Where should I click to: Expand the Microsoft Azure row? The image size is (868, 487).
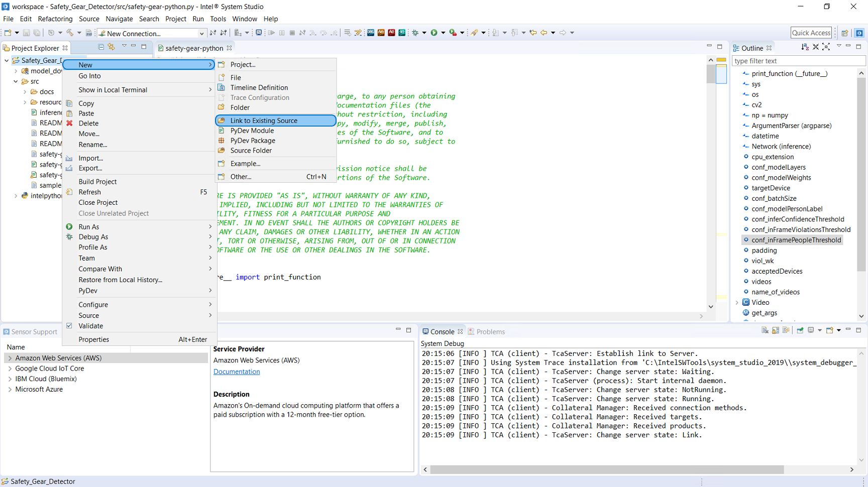pyautogui.click(x=10, y=389)
